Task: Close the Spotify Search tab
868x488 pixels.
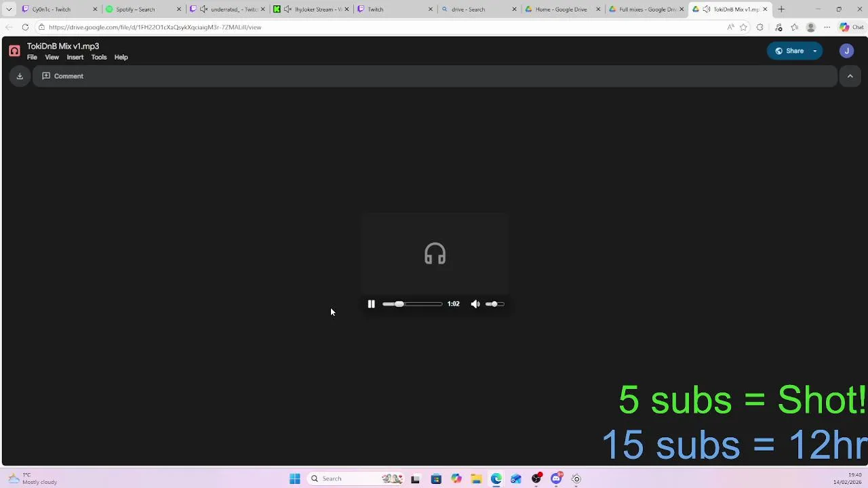Action: click(179, 9)
